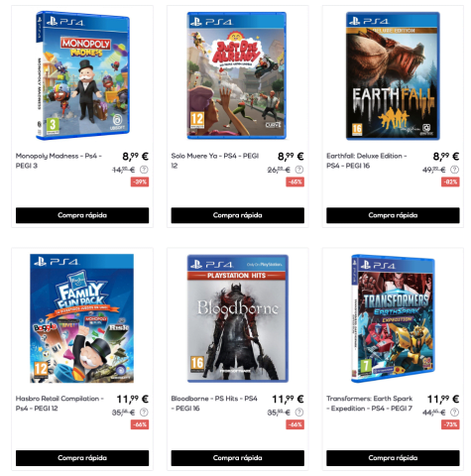The width and height of the screenshot is (471, 476).
Task: Click Compra rápida under Transformers Earth Spark
Action: 393,458
